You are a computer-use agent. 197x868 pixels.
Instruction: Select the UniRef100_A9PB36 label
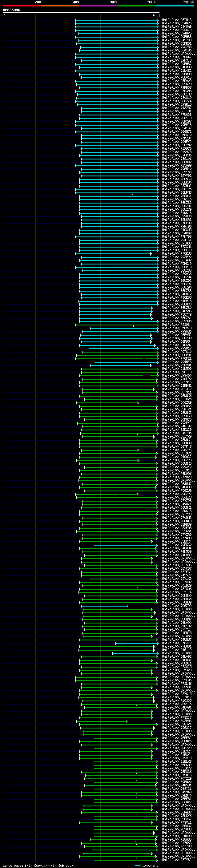177,88
